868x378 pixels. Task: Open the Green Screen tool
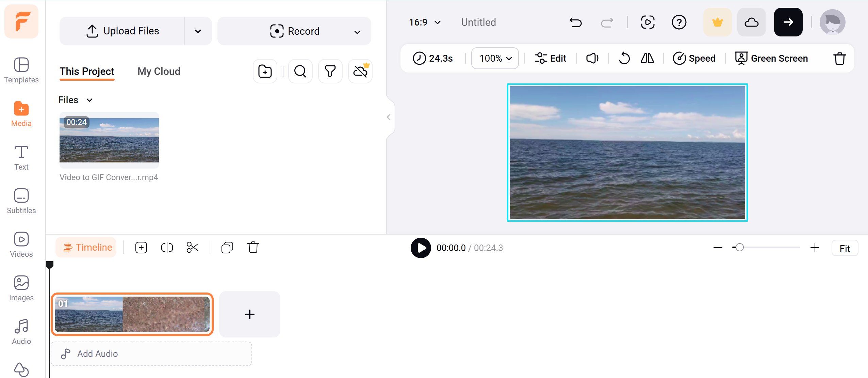point(771,58)
